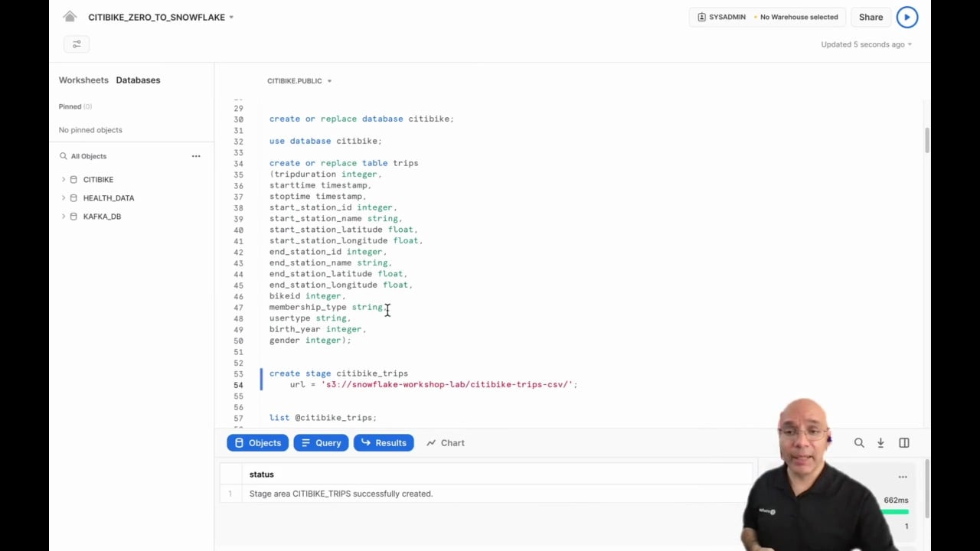Click the Pinned (0) section label
Image resolution: width=980 pixels, height=551 pixels.
pyautogui.click(x=75, y=106)
